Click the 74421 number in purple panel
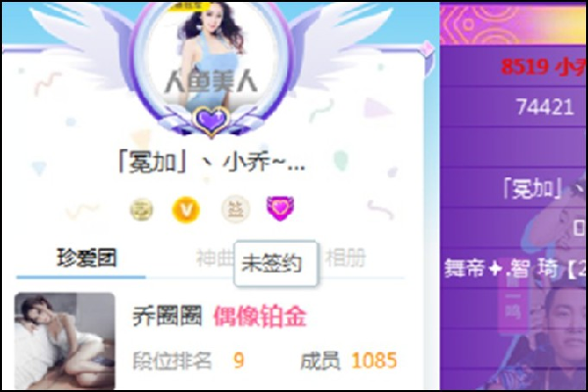This screenshot has height=392, width=588. 545,107
